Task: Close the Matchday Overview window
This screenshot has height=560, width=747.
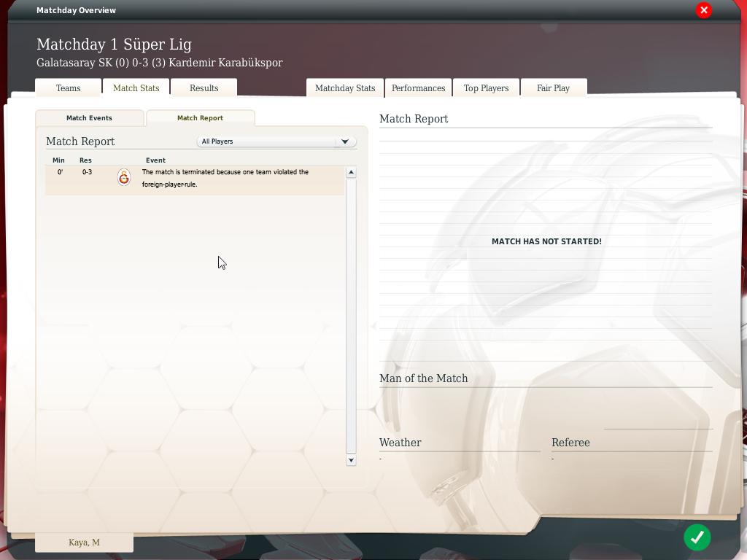Action: [x=704, y=10]
